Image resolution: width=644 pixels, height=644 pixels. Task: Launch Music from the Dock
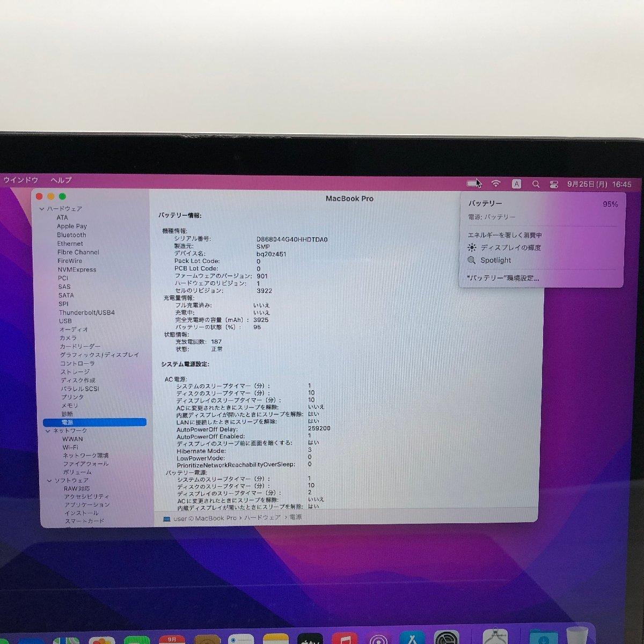point(345,639)
